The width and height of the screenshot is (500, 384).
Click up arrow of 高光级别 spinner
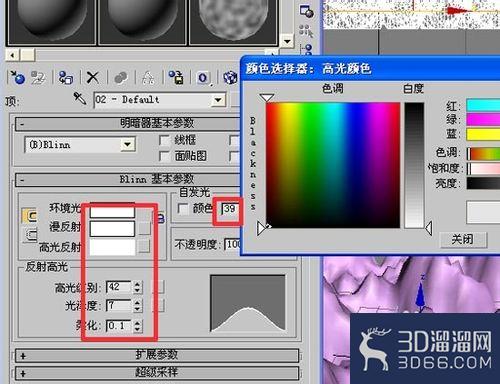[x=137, y=284]
